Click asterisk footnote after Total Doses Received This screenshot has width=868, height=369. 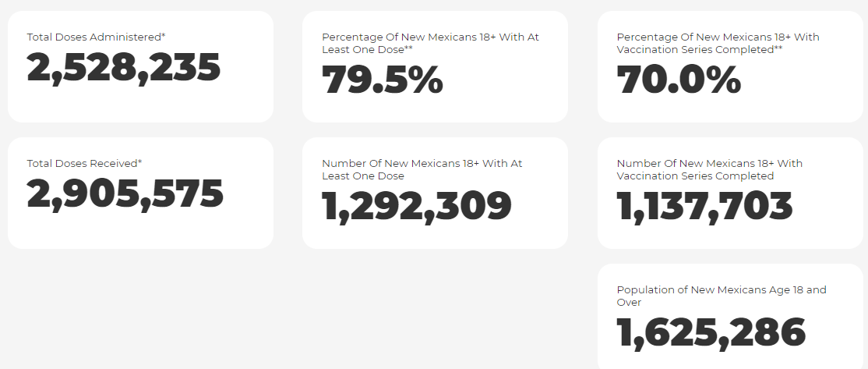point(140,162)
